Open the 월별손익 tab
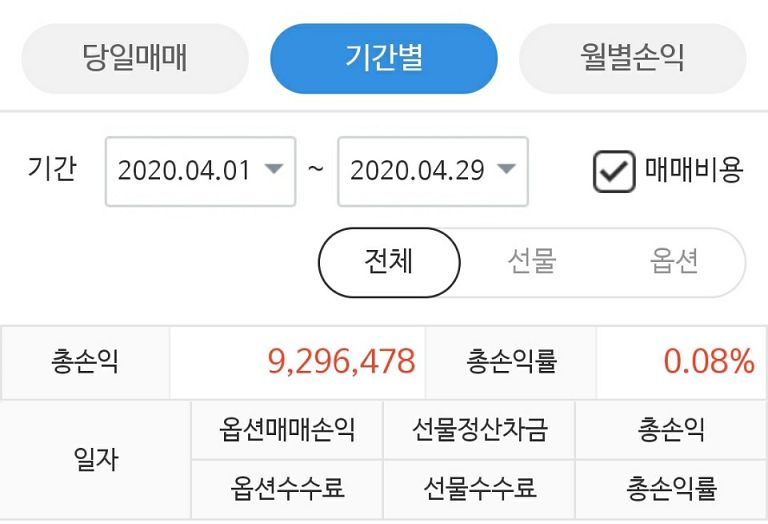The image size is (768, 524). pos(632,58)
